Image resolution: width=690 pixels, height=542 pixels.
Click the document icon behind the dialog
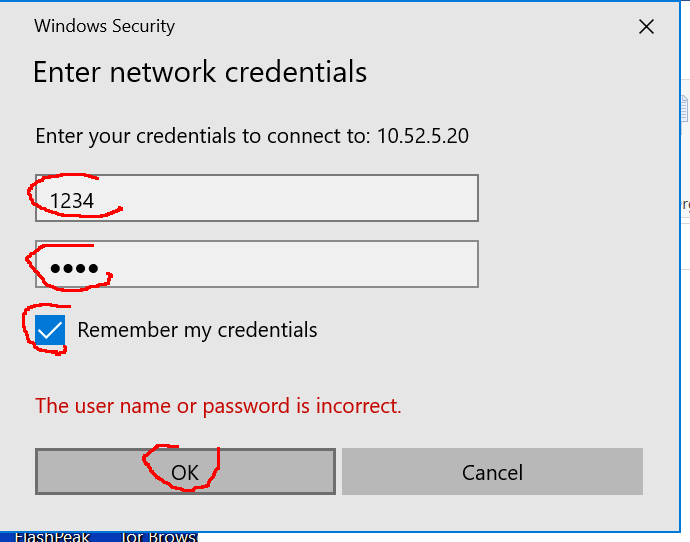[685, 109]
